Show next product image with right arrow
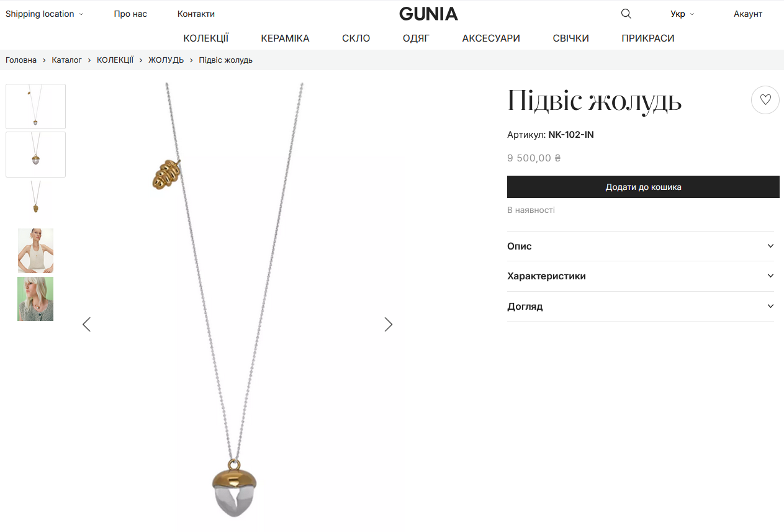The image size is (784, 532). pyautogui.click(x=389, y=324)
